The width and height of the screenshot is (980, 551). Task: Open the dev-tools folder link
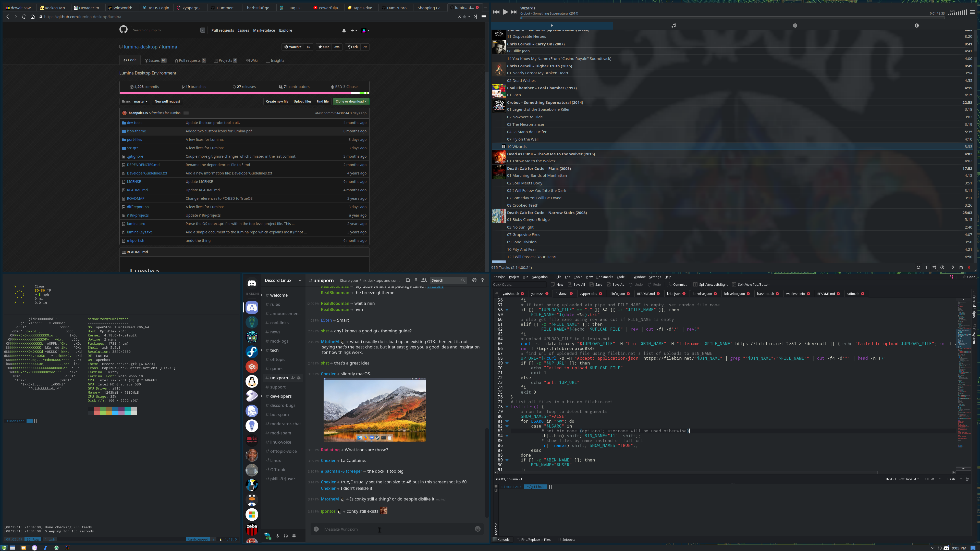(x=135, y=123)
